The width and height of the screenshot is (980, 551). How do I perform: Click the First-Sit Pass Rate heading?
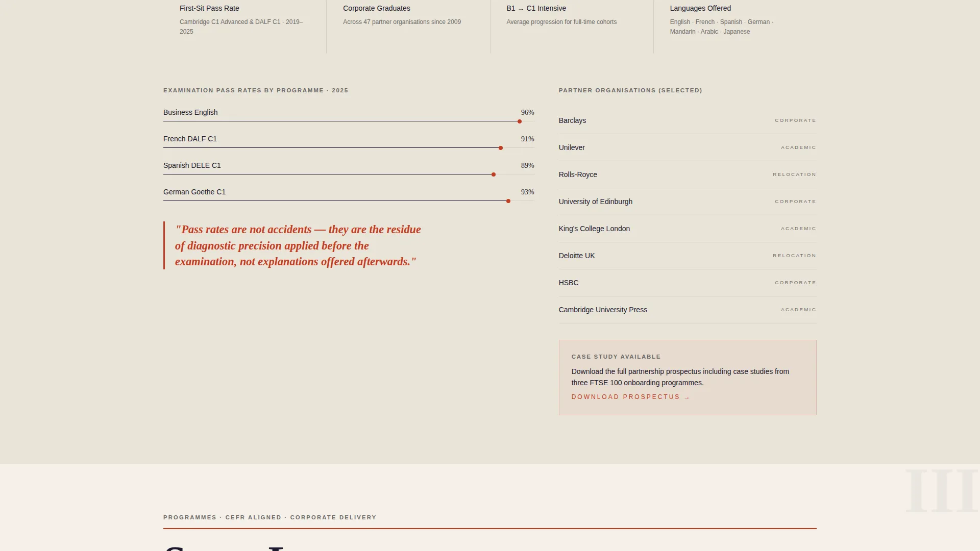click(209, 8)
